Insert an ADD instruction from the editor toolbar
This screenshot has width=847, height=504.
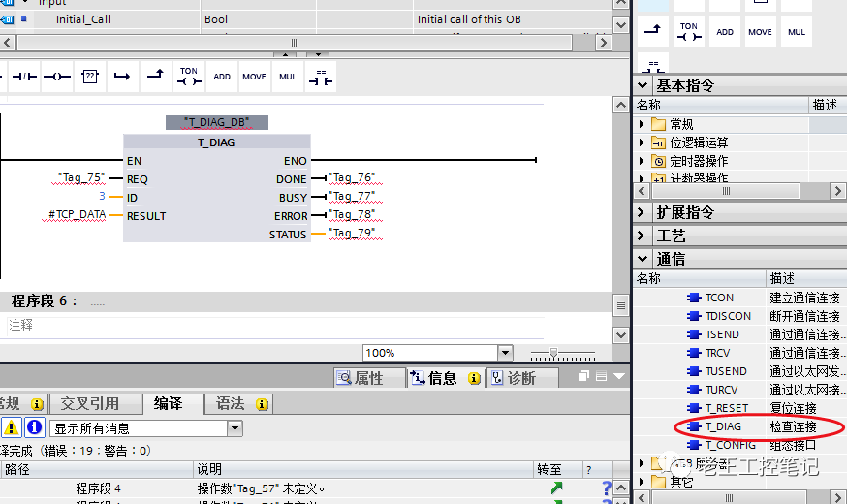pos(222,77)
